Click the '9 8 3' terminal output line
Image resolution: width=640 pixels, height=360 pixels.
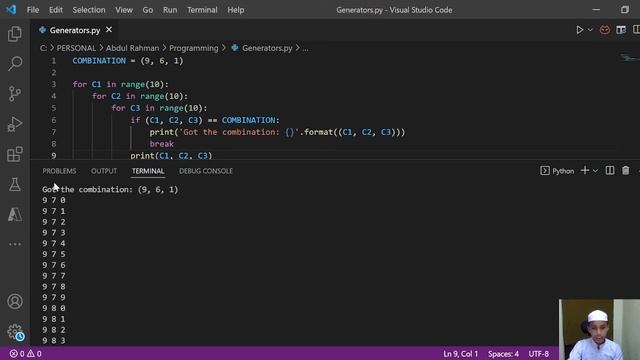point(53,340)
